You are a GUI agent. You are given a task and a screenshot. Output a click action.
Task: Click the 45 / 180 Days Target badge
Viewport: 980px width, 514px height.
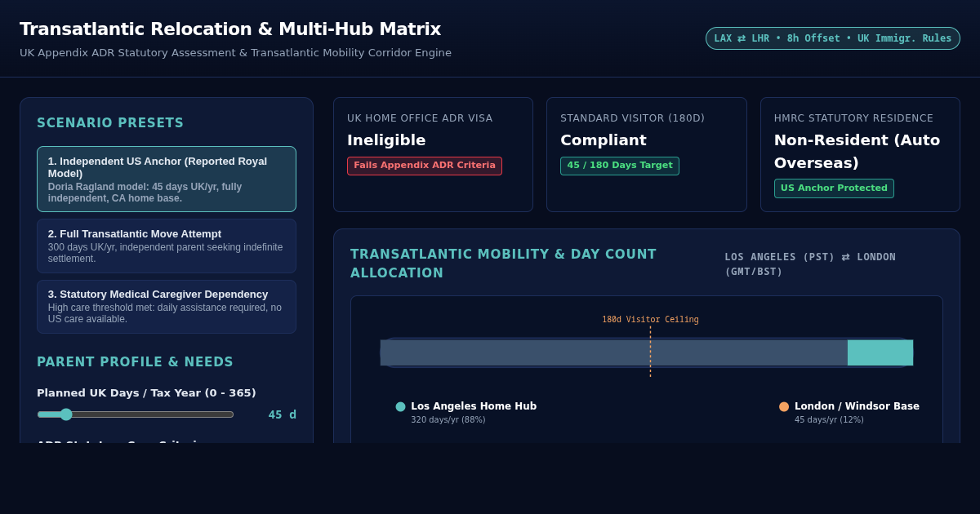coord(620,166)
